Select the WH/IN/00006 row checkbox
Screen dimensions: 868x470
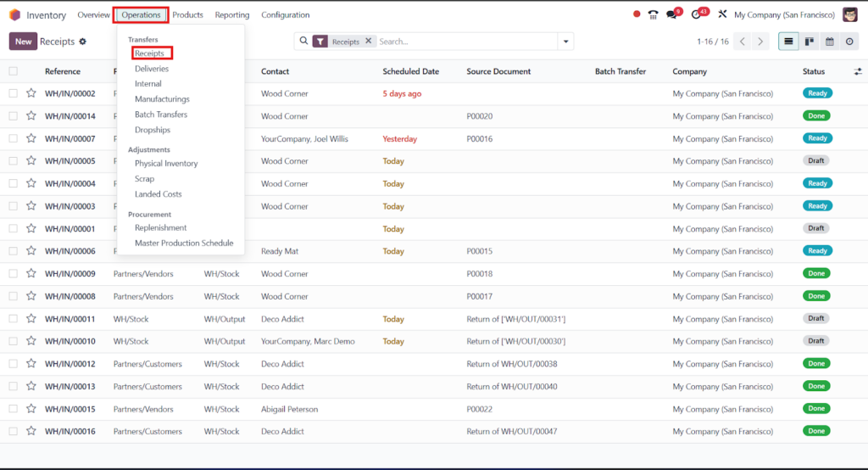pyautogui.click(x=14, y=250)
